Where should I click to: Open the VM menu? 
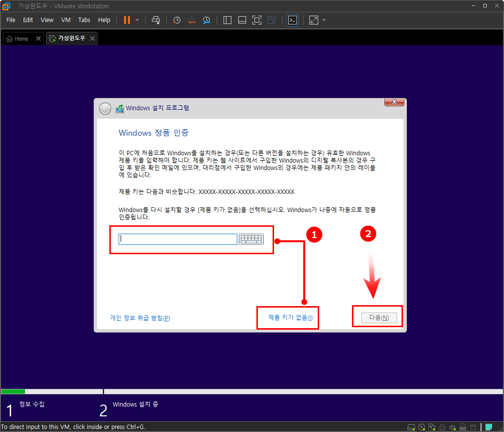66,20
